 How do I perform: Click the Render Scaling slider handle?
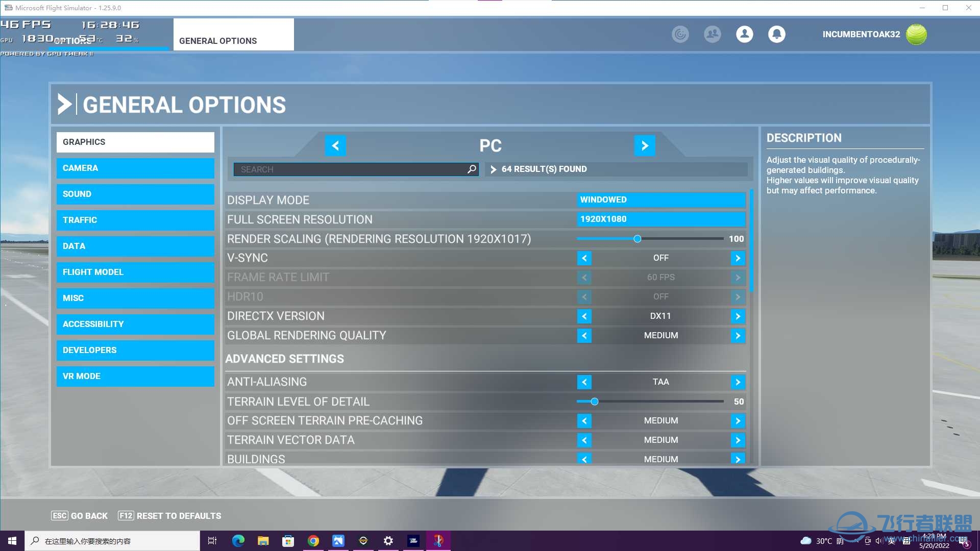point(637,239)
